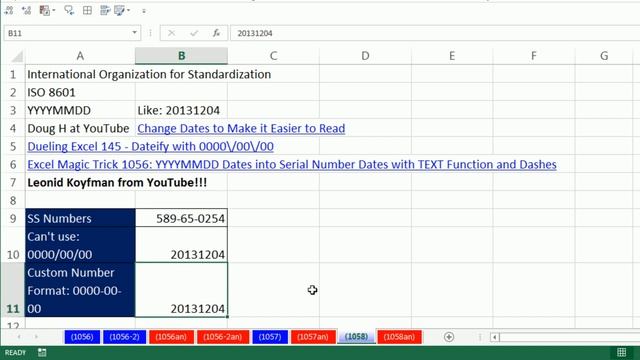Click 'Custom Number Format: 0000-00-00' cell
The height and width of the screenshot is (360, 640).
[80, 290]
